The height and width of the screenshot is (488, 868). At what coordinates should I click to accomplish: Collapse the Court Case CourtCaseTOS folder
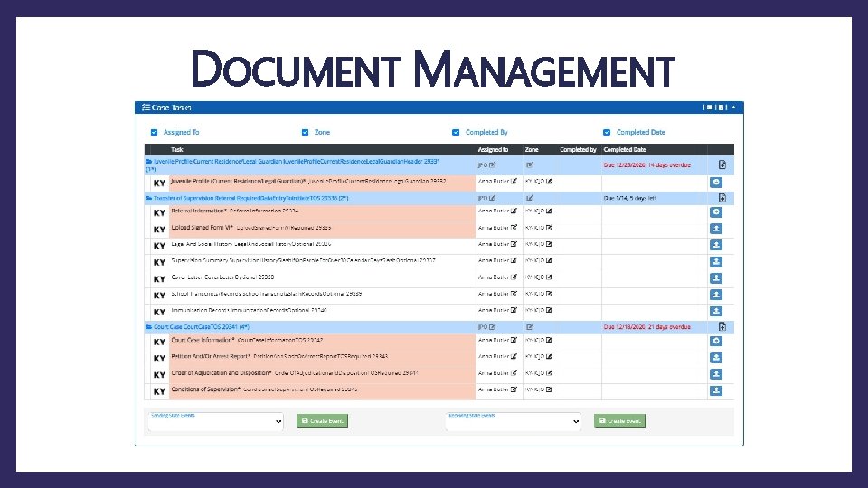[149, 327]
